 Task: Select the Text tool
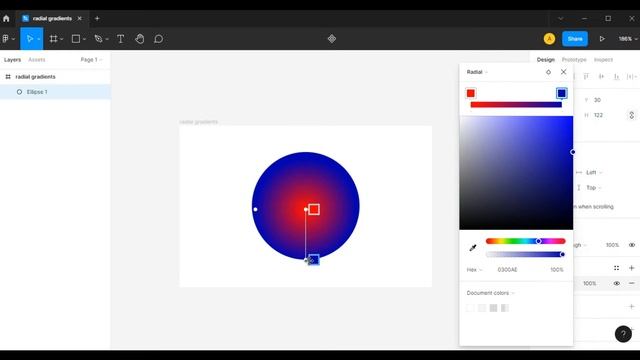tap(120, 39)
